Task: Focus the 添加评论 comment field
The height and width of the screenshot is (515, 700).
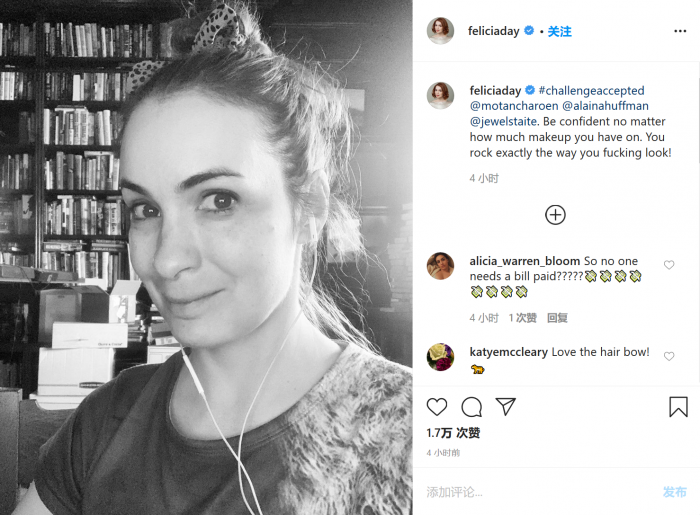Action: [x=536, y=492]
